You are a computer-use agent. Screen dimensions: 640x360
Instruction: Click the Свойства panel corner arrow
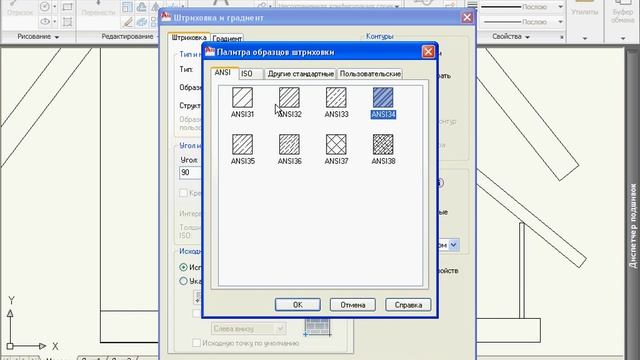click(562, 37)
